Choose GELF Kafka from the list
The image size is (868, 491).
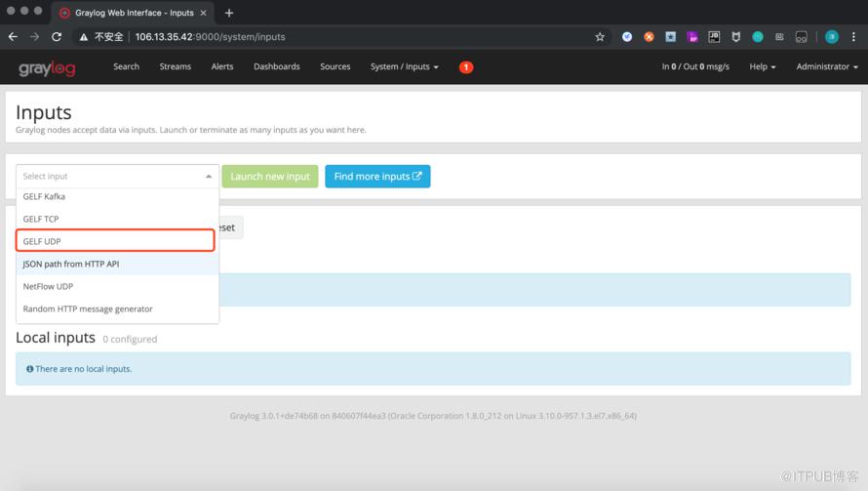tap(117, 197)
